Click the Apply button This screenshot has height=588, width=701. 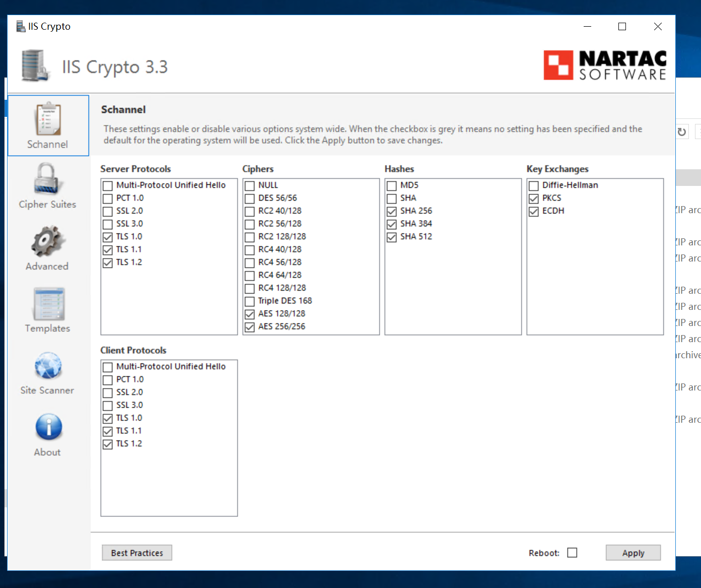click(x=633, y=552)
